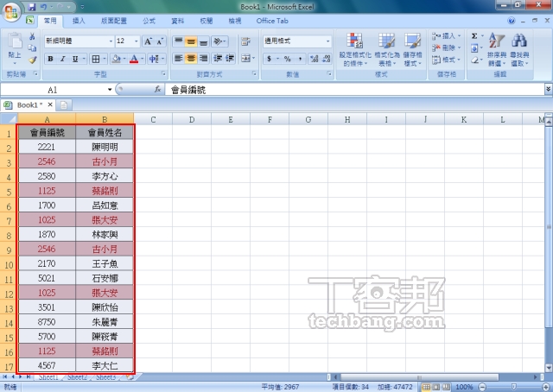Open the font size dropdown

(x=137, y=41)
